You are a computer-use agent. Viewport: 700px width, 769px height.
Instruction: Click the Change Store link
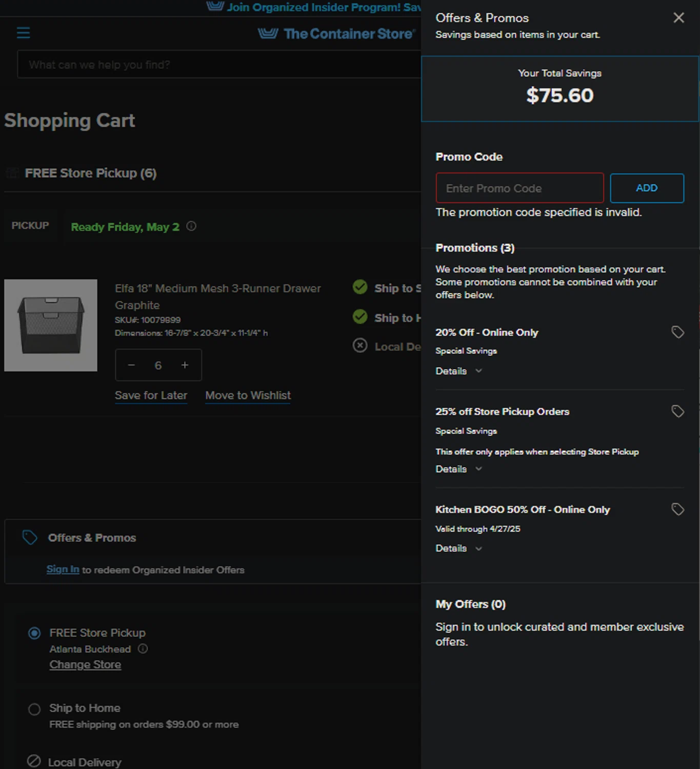[x=85, y=664]
